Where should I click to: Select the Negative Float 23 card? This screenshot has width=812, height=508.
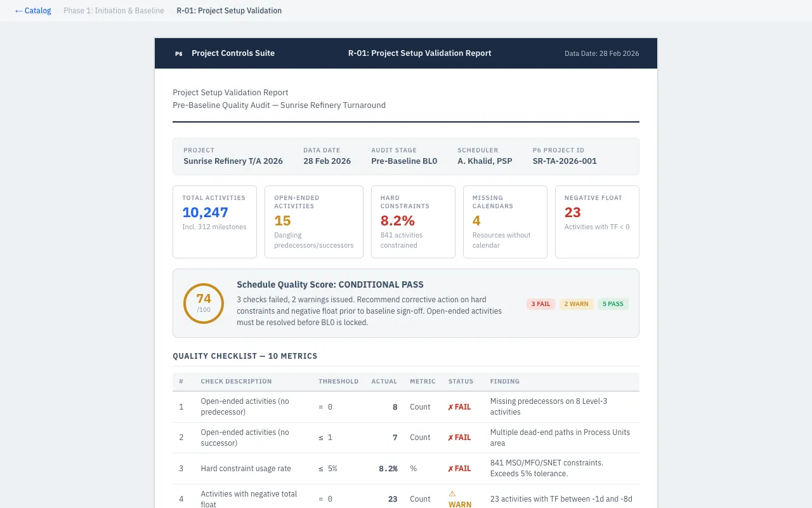coord(597,222)
